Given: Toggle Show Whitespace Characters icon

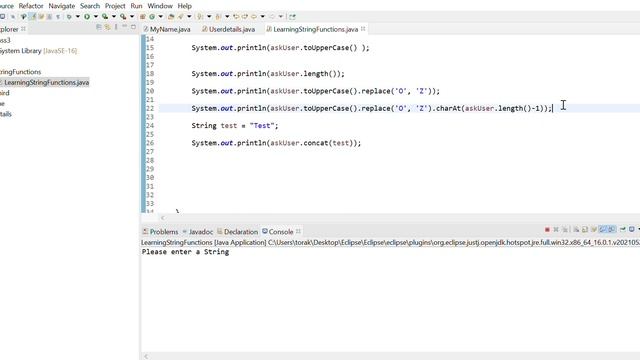Looking at the screenshot, I should (x=58, y=17).
